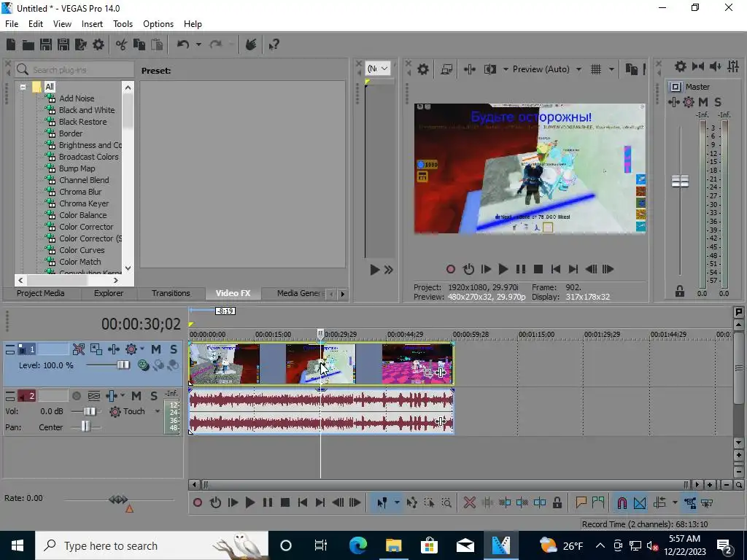Toggle Master bus Mute M button

click(x=703, y=102)
